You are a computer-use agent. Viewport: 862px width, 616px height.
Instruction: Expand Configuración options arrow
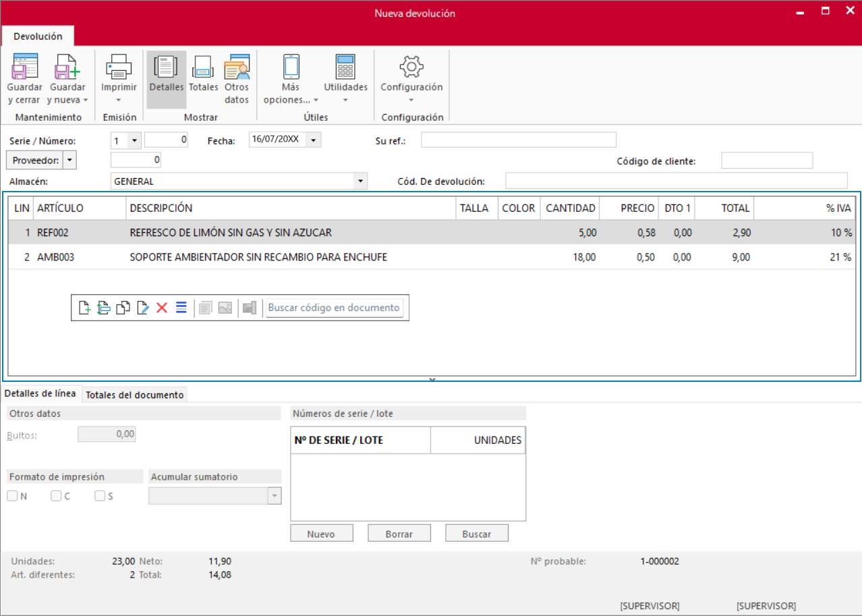pos(411,101)
